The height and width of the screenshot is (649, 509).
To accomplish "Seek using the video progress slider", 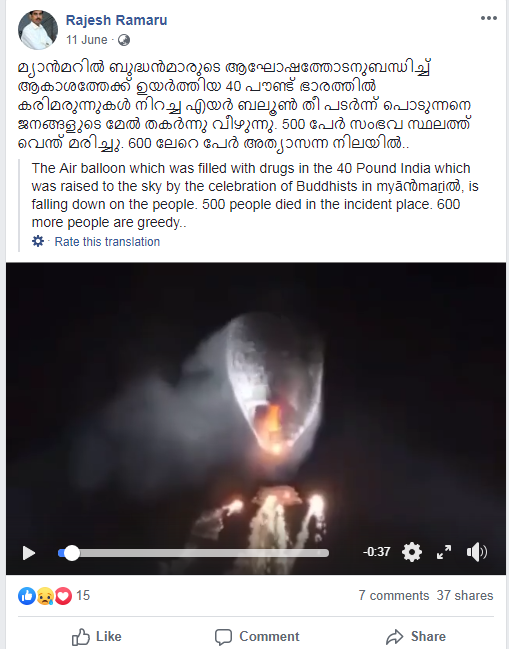I will 193,553.
